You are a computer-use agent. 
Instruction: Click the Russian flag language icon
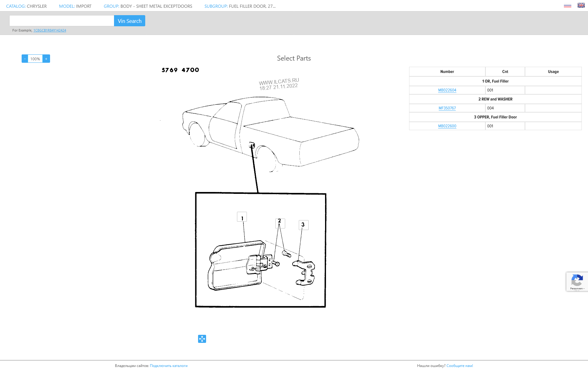tap(567, 6)
